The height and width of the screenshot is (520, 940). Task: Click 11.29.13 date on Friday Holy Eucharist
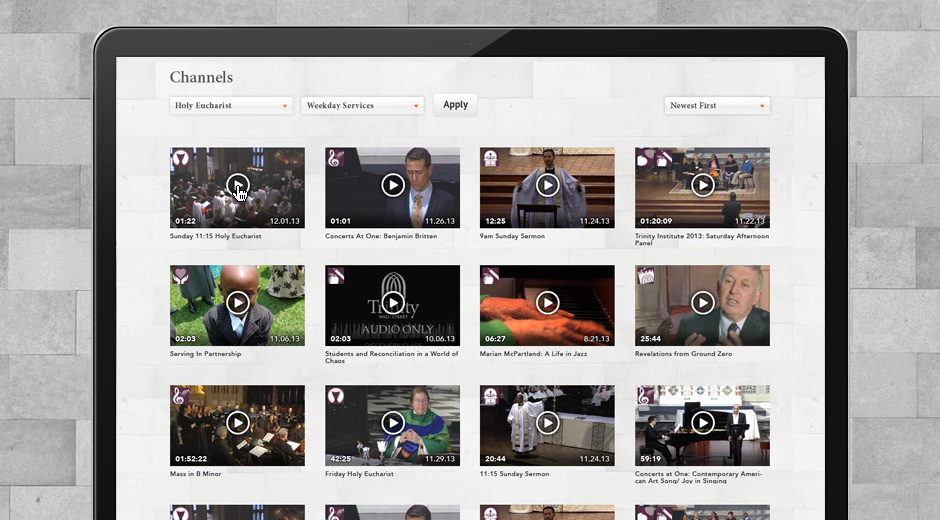[439, 459]
